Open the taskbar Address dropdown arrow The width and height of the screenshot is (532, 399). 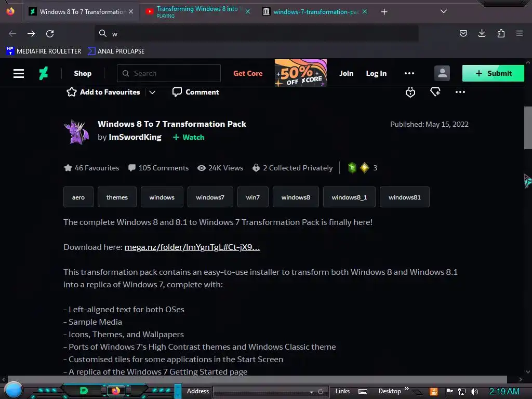point(311,392)
